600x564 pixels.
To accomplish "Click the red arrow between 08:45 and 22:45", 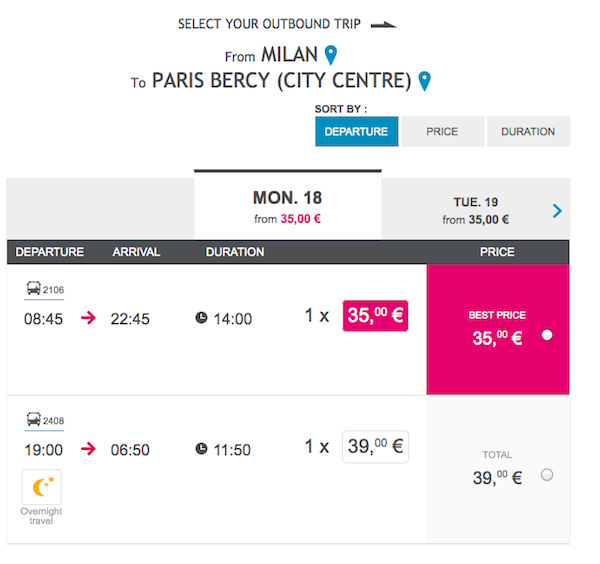I will [x=88, y=318].
